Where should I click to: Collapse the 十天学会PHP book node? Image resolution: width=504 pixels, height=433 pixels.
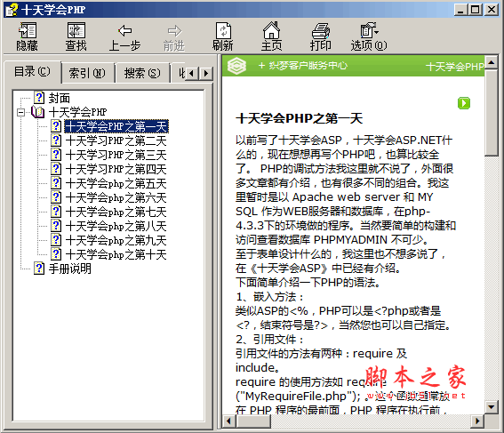(21, 112)
